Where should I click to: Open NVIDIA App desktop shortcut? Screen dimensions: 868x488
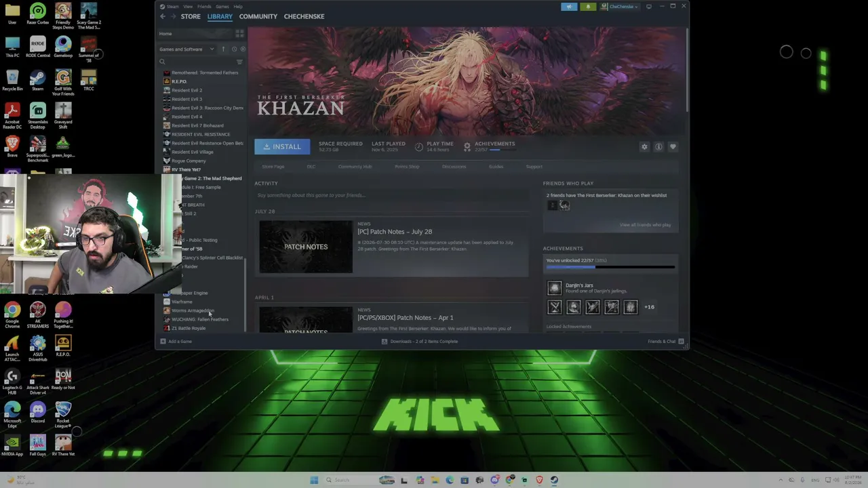(12, 445)
